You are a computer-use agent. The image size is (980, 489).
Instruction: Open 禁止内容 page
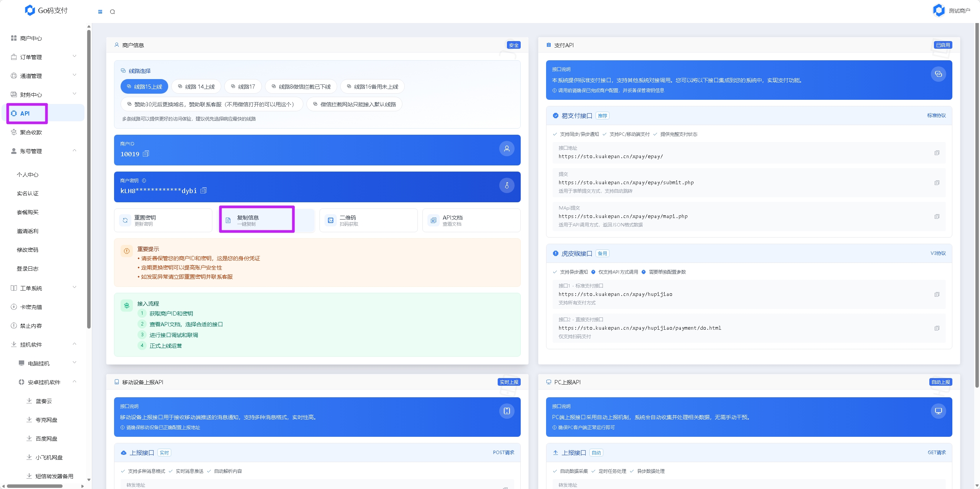(43, 325)
